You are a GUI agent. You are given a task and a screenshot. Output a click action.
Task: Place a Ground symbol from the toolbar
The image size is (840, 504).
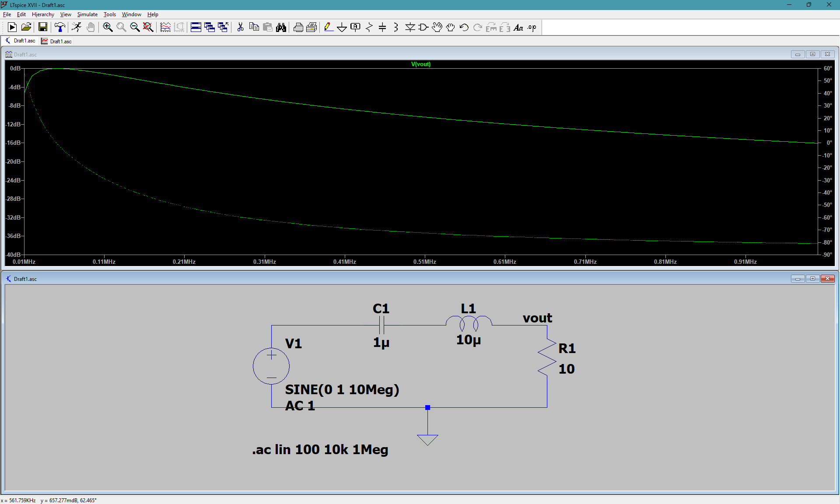coord(342,27)
